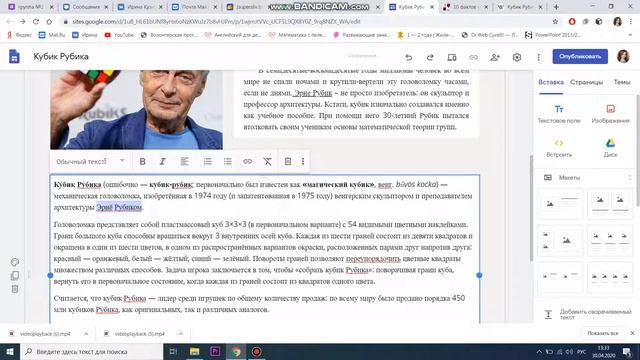Viewport: 640px width, 360px height.
Task: Reload the page
Action: [x=36, y=22]
